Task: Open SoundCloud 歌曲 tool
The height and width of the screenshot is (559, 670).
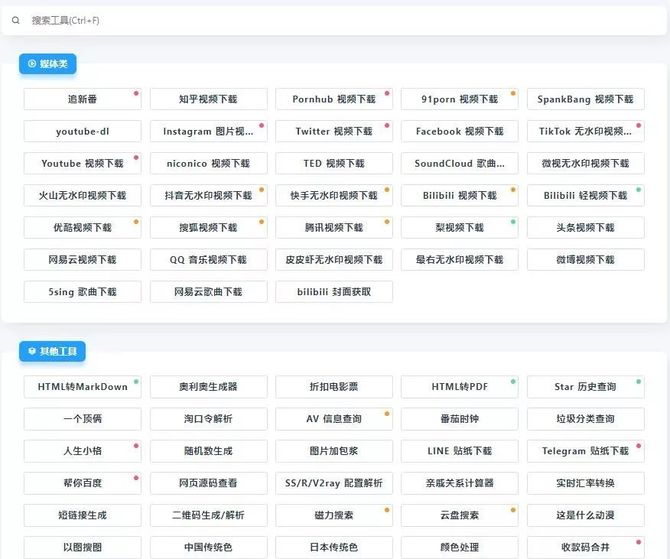Action: point(459,163)
